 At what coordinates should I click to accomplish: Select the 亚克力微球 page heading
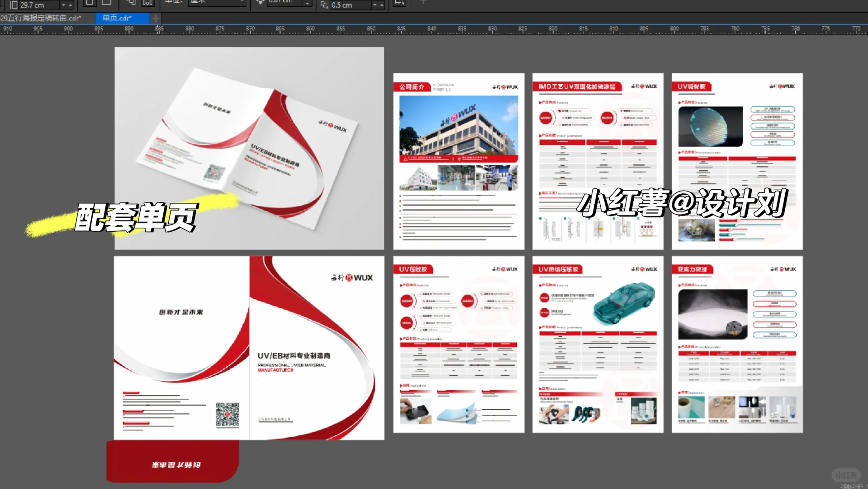click(x=693, y=269)
